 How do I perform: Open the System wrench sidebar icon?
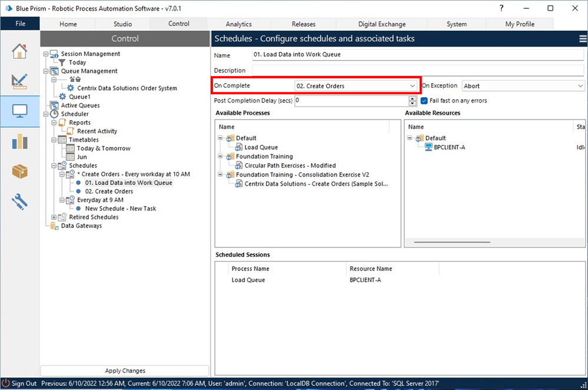click(19, 201)
